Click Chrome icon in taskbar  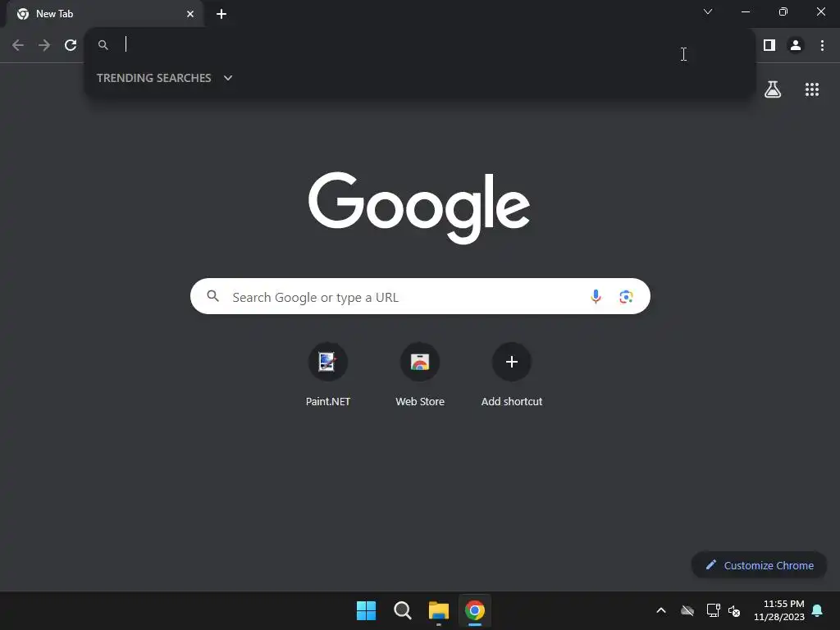475,610
